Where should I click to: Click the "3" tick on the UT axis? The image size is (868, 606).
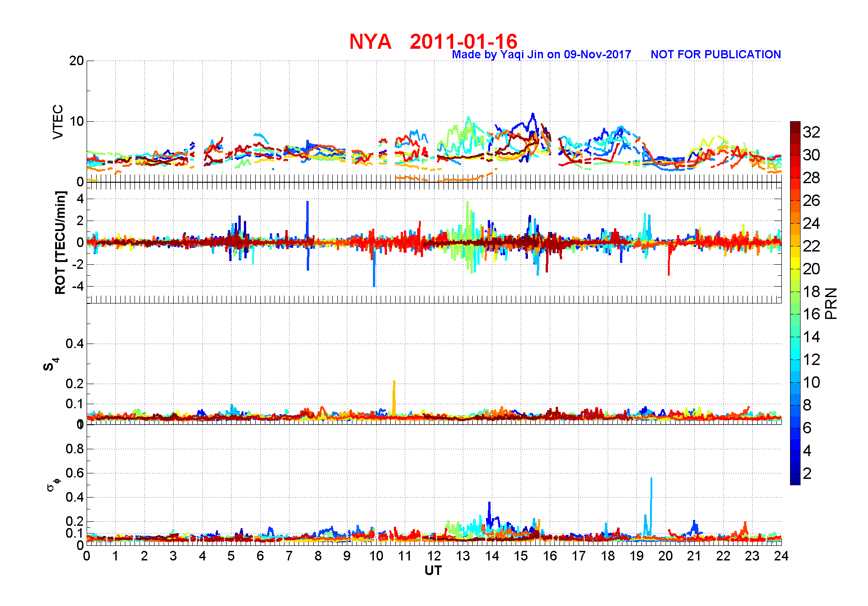tap(173, 556)
